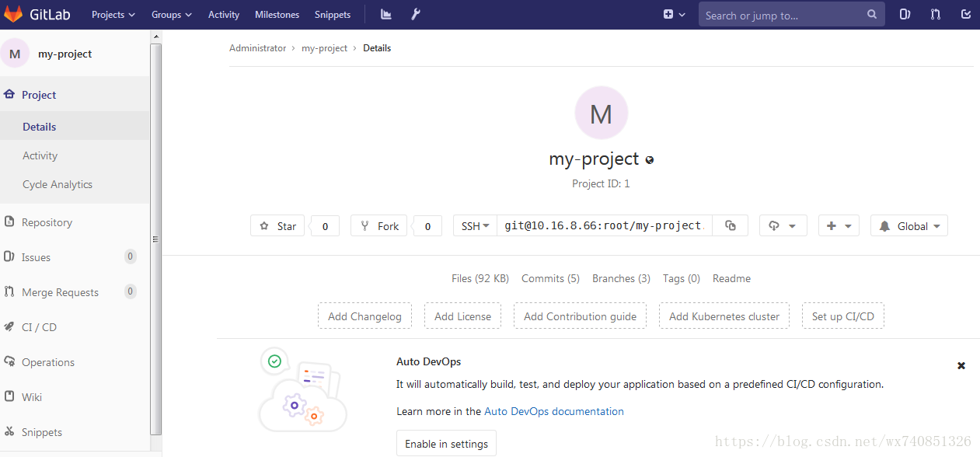Open the Groups dropdown menu

[x=172, y=15]
